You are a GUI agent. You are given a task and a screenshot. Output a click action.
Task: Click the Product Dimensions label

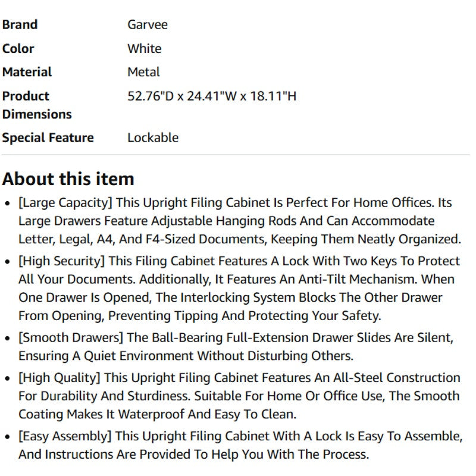37,105
